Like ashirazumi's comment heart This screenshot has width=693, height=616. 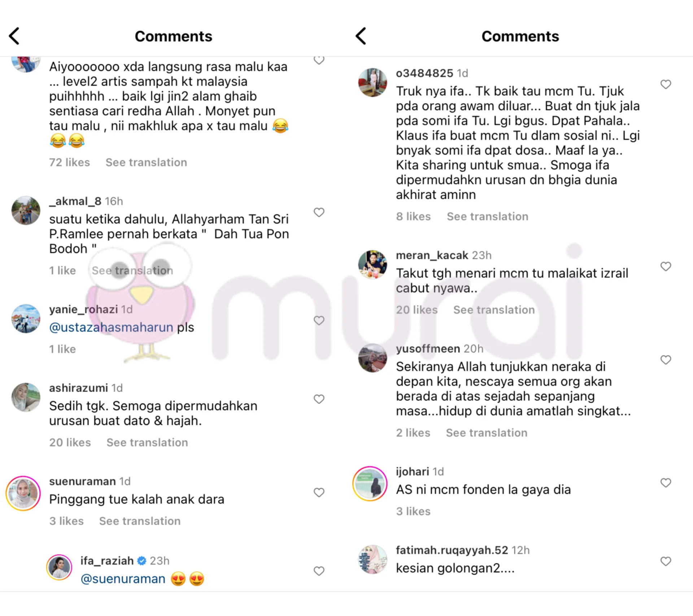point(319,399)
